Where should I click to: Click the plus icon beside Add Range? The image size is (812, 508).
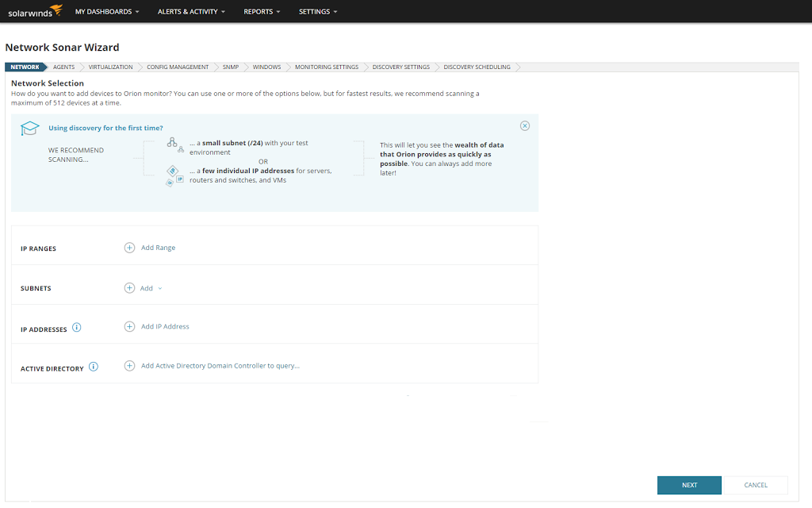pos(129,248)
